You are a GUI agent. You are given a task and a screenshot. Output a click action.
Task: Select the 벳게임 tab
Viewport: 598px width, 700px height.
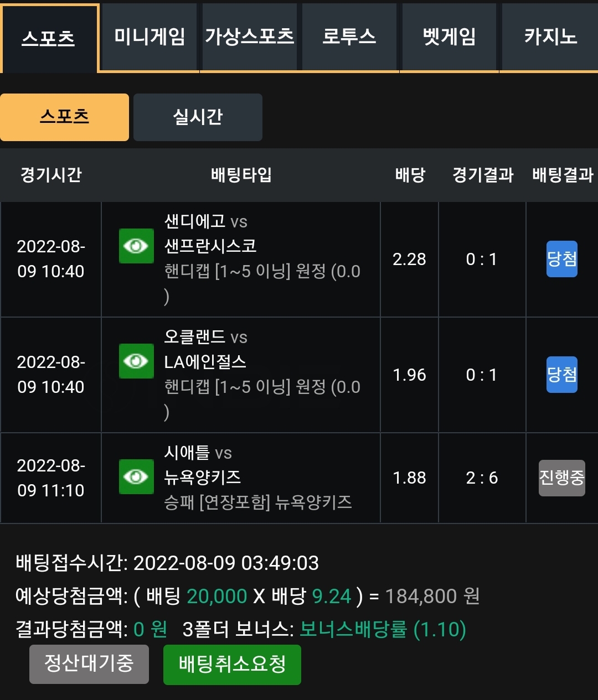click(449, 37)
